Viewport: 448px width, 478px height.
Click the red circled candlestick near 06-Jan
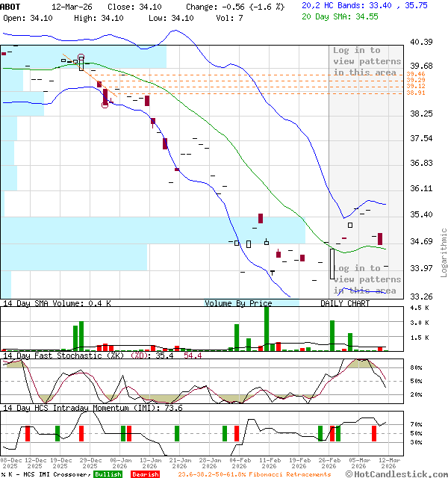(105, 97)
